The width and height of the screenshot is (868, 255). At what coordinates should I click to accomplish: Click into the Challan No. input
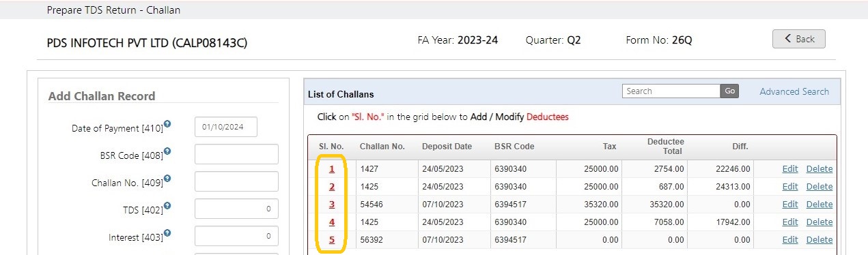[236, 181]
